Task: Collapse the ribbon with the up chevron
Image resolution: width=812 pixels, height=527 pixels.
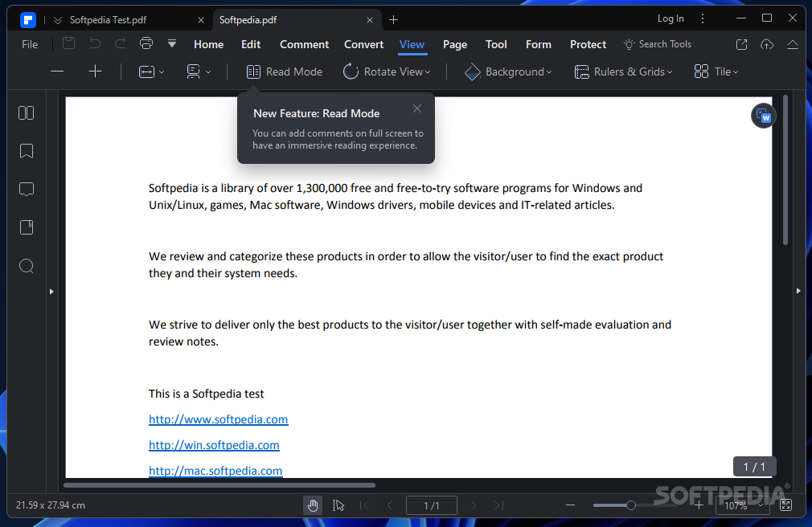Action: 793,44
